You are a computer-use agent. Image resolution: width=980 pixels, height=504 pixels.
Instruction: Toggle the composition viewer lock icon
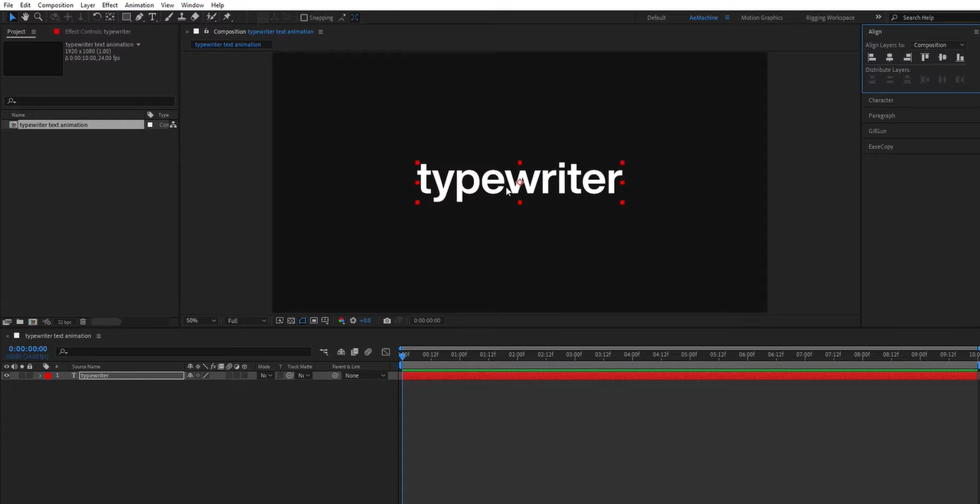tap(207, 31)
